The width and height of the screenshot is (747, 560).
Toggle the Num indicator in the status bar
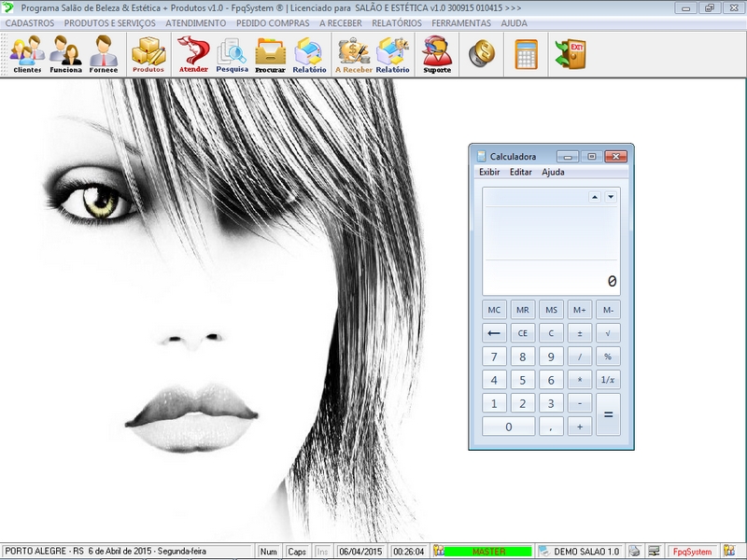tap(269, 552)
